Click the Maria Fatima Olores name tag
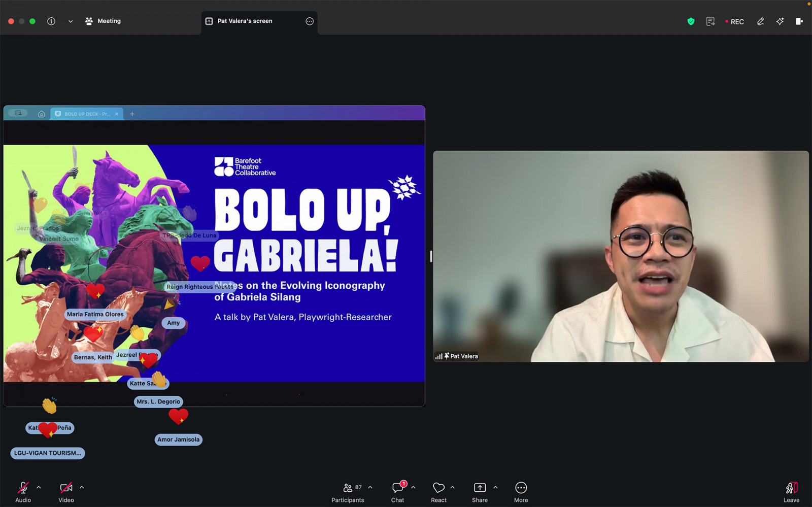812x507 pixels. click(95, 315)
